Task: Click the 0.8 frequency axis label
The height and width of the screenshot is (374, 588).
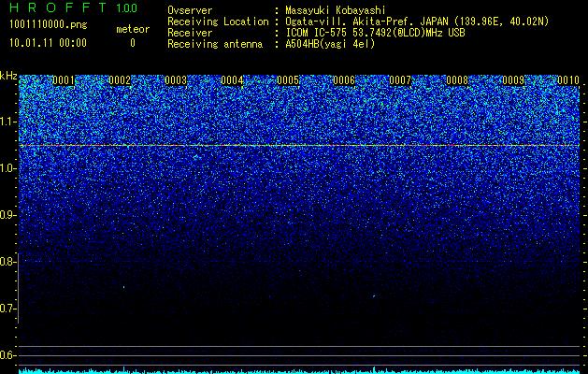Action: coord(7,262)
